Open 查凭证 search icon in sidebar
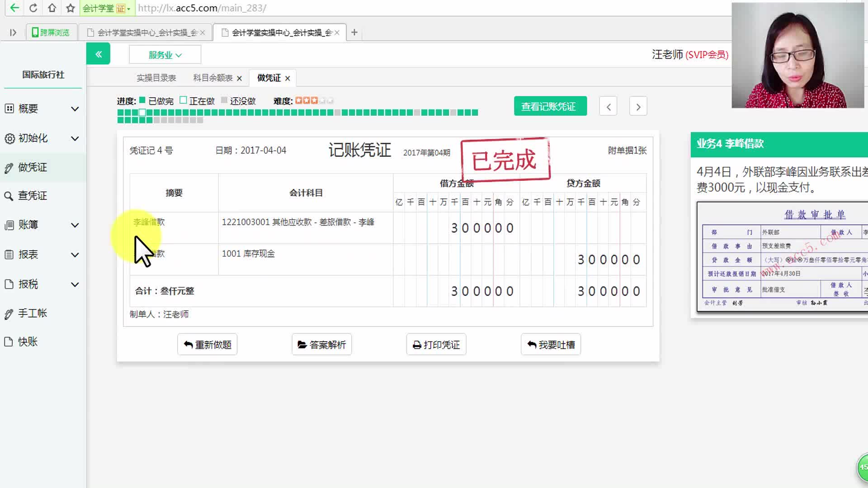The height and width of the screenshot is (488, 868). (8, 196)
